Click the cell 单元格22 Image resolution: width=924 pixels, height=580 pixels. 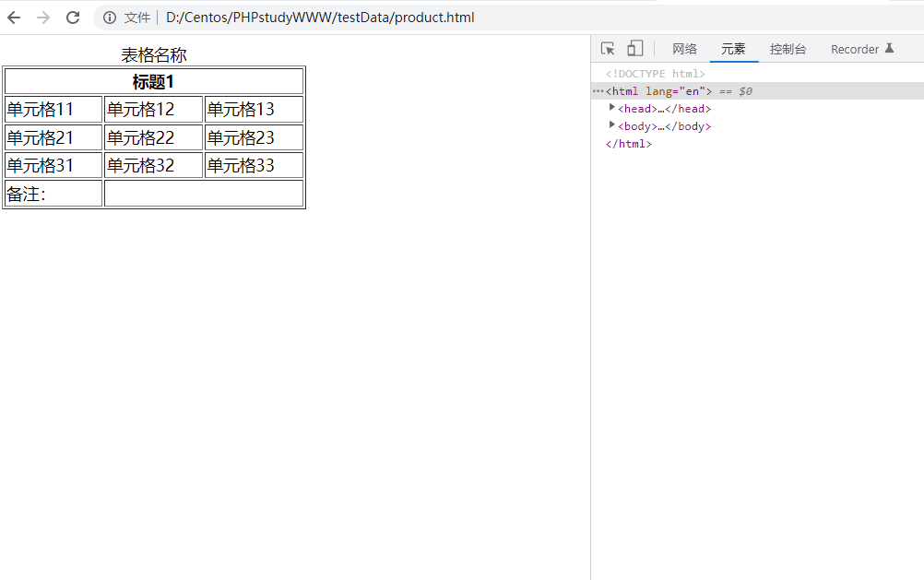tap(154, 137)
